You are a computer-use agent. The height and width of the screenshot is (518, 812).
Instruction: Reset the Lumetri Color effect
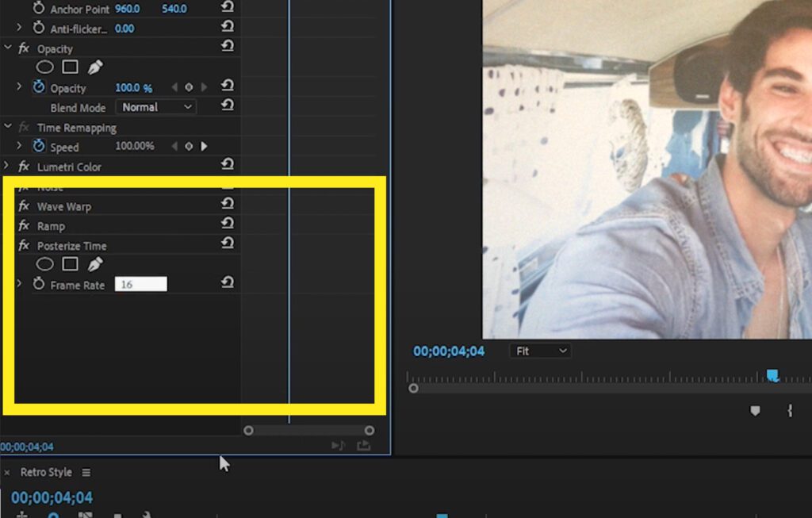click(228, 164)
